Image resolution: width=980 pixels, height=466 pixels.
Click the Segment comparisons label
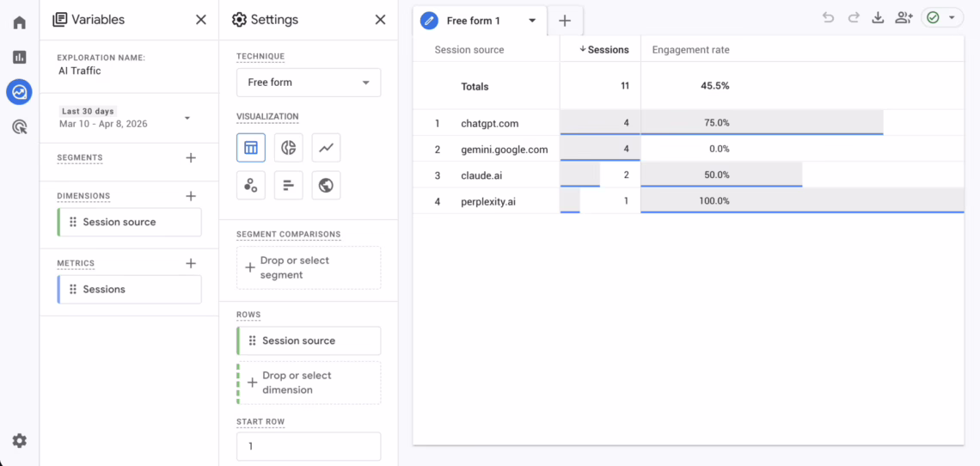289,234
